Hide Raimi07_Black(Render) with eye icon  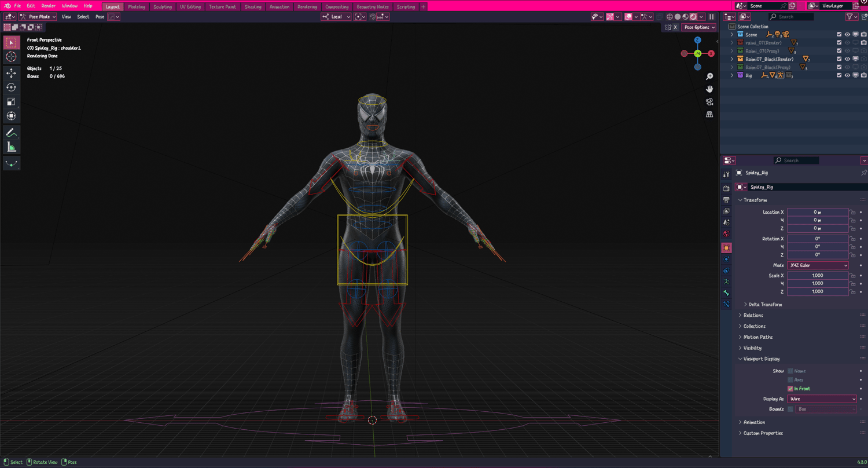coord(847,59)
